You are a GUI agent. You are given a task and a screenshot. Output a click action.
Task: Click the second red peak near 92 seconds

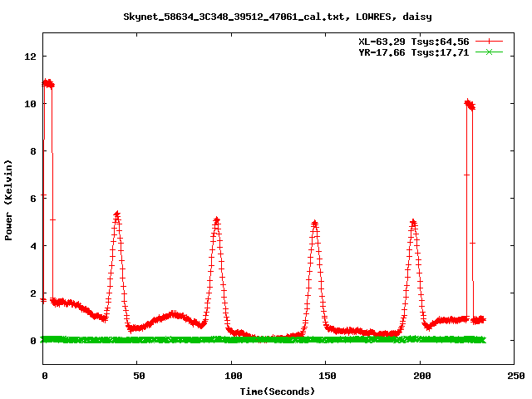coord(217,220)
